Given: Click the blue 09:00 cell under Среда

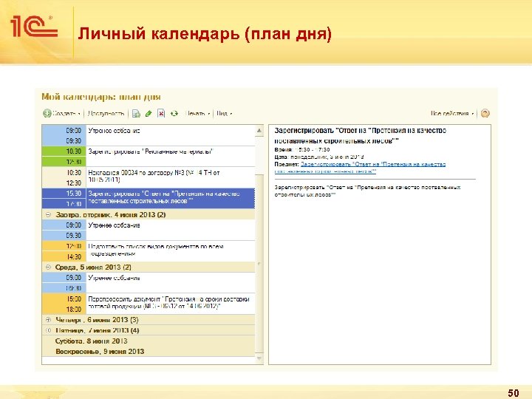Looking at the screenshot, I should click(64, 278).
